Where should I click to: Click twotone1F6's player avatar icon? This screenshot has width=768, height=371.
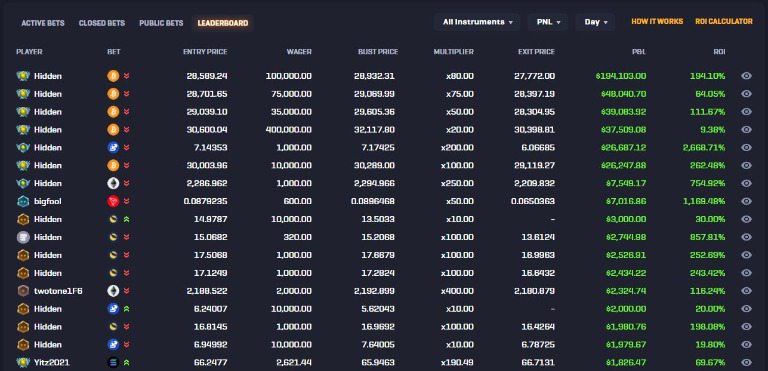coord(23,291)
